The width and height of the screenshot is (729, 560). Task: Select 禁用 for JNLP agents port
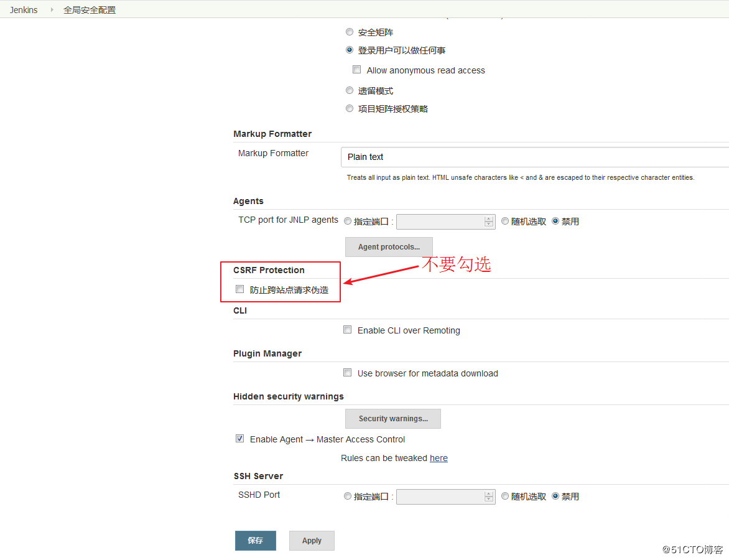[555, 221]
